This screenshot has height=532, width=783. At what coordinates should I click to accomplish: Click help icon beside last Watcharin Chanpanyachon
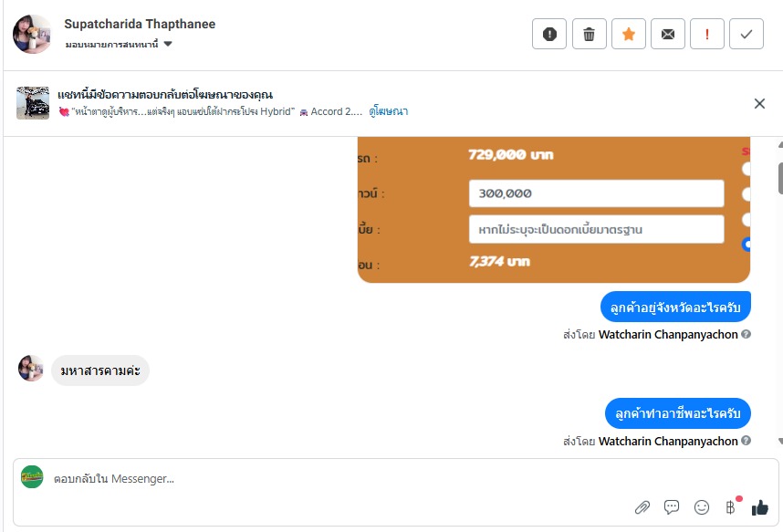click(x=746, y=441)
